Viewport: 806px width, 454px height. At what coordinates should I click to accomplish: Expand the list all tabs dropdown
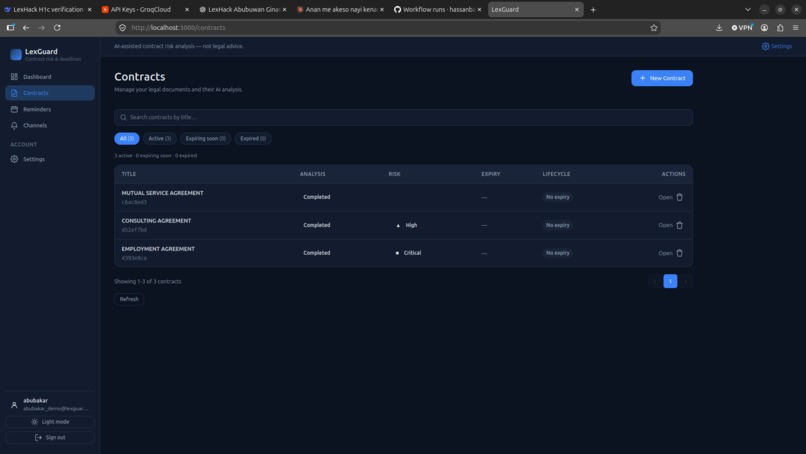pos(747,9)
